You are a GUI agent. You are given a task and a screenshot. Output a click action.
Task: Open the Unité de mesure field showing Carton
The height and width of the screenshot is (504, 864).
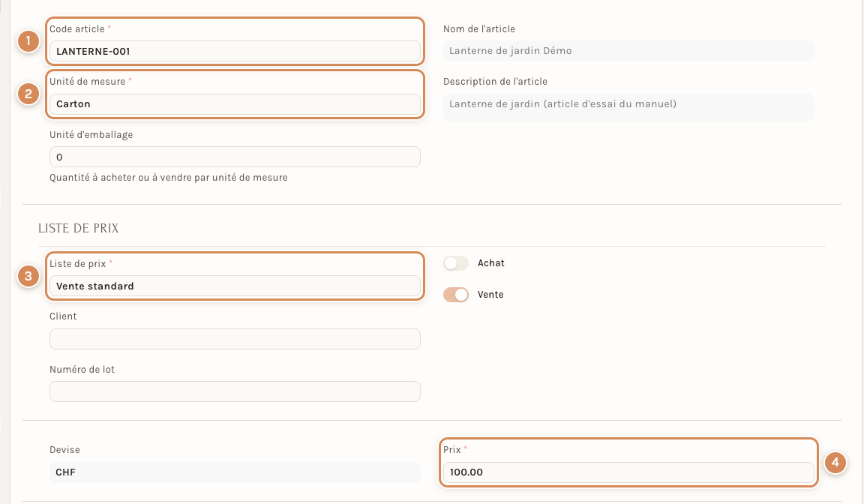pyautogui.click(x=235, y=104)
